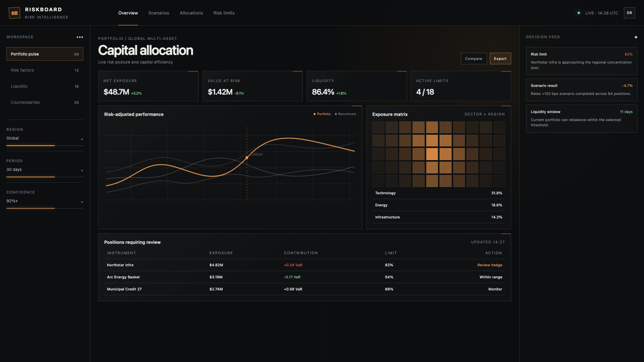The image size is (644, 362).
Task: Select Portfolio pulse in the workspace
Action: pyautogui.click(x=45, y=54)
